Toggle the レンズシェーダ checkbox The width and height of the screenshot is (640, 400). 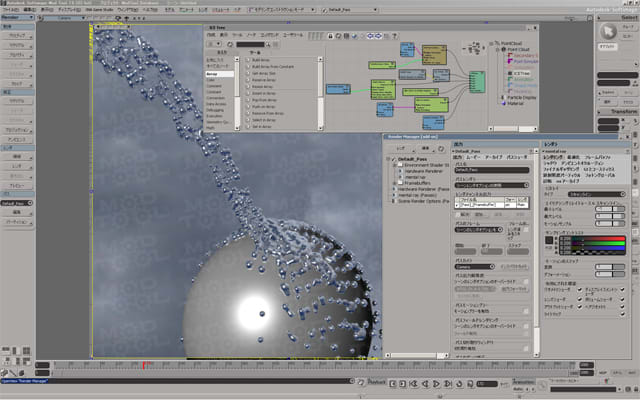pyautogui.click(x=579, y=299)
